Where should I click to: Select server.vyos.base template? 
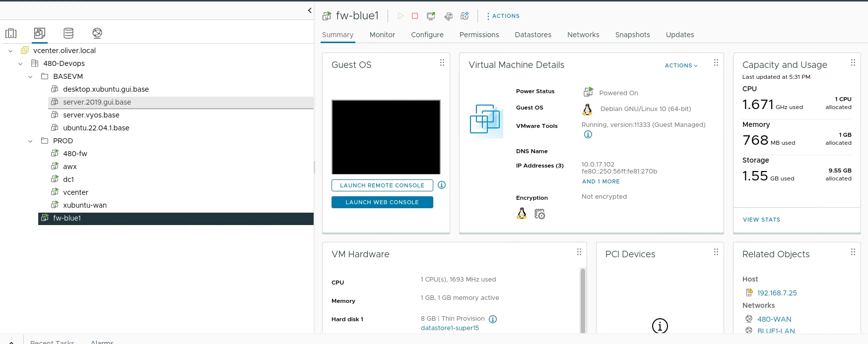click(91, 115)
